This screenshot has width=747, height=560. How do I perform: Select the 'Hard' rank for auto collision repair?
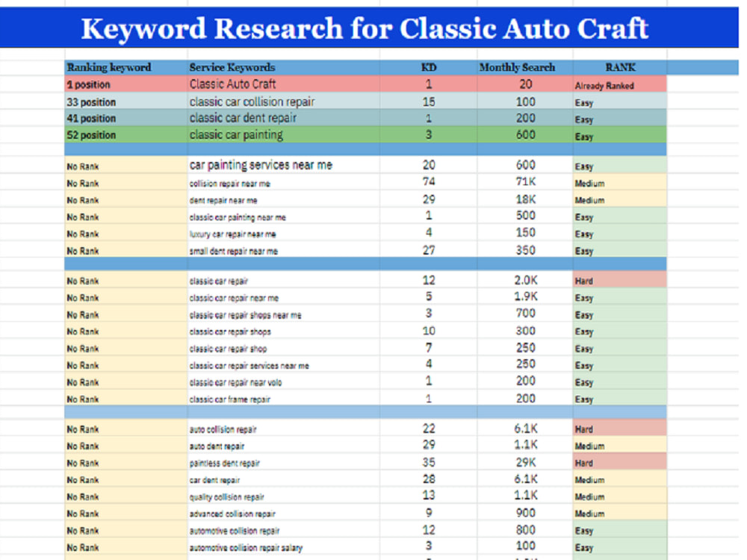click(x=619, y=429)
